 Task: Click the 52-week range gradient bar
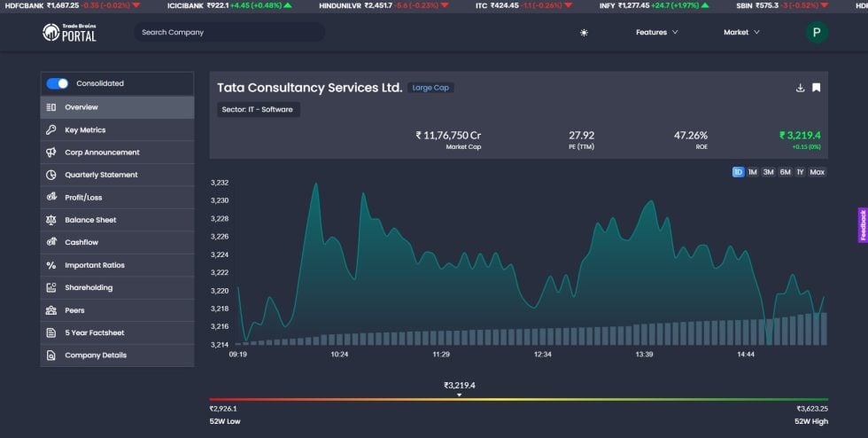pos(519,399)
